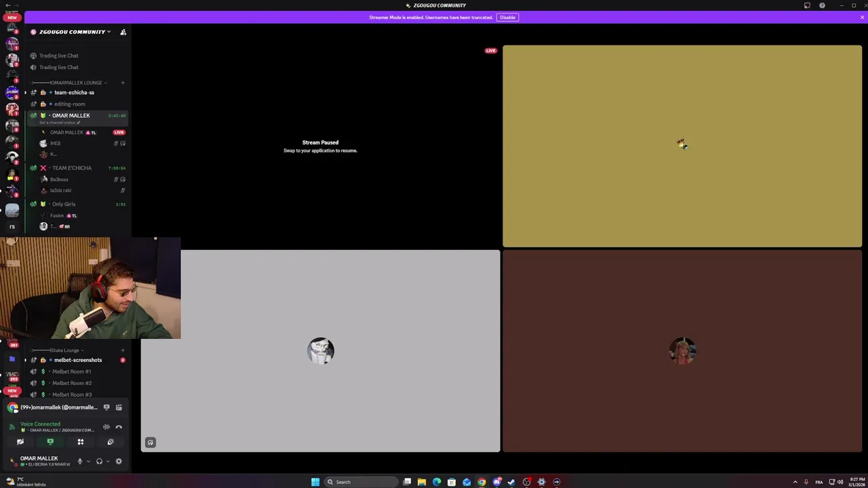Click the muted video icon on gray tile
Image resolution: width=868 pixels, height=488 pixels.
tap(151, 443)
